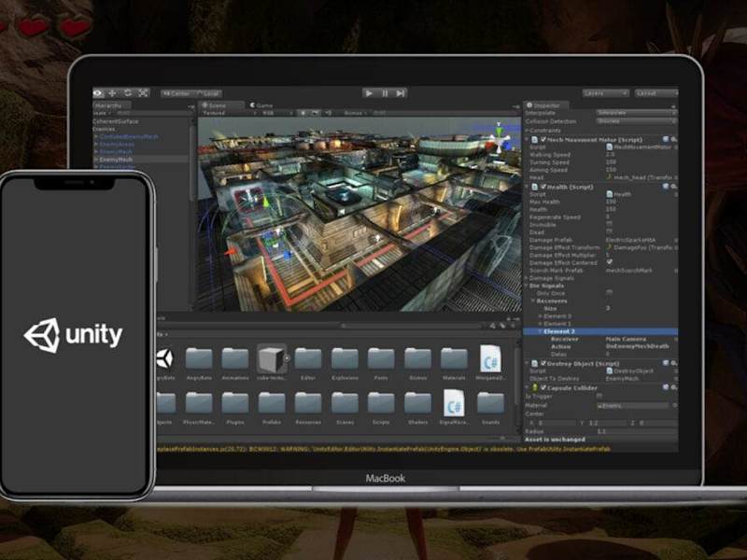Start Play mode with the Play button
This screenshot has height=560, width=747.
point(369,93)
